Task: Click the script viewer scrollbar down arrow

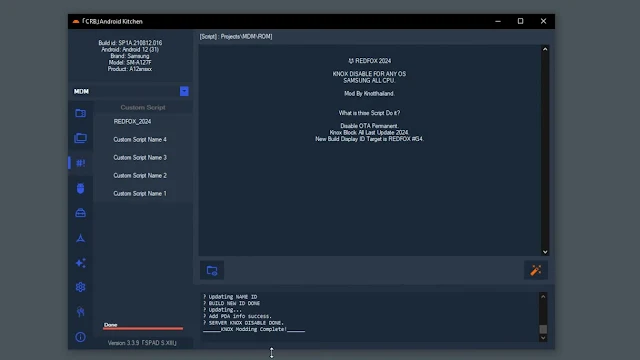Action: pos(545,252)
